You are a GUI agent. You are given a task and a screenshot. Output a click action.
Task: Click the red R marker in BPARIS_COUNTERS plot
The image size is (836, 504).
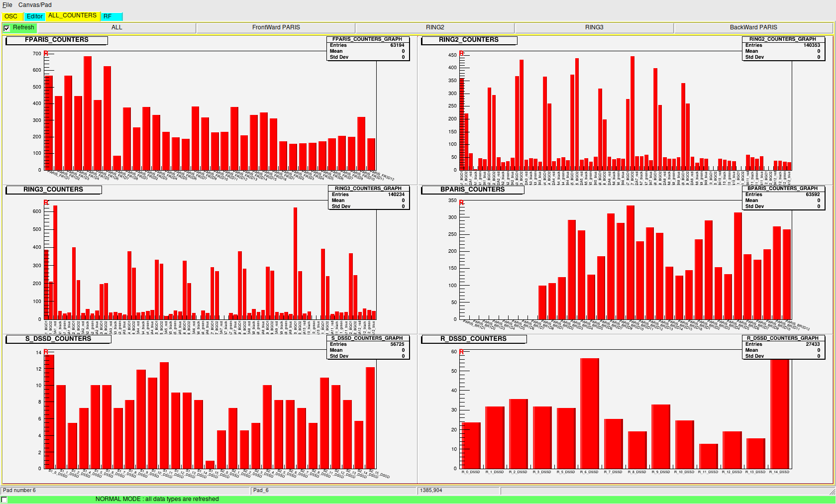click(461, 202)
